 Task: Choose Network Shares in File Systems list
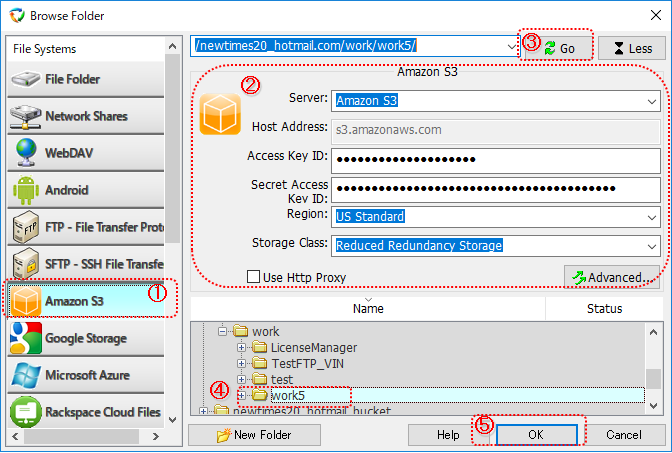86,116
